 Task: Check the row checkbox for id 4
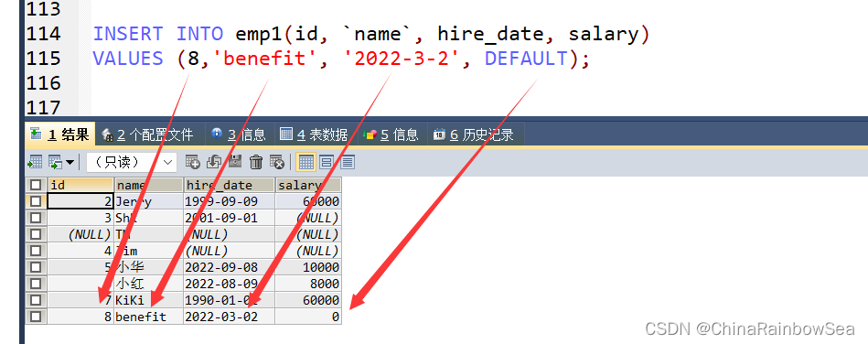pos(36,251)
